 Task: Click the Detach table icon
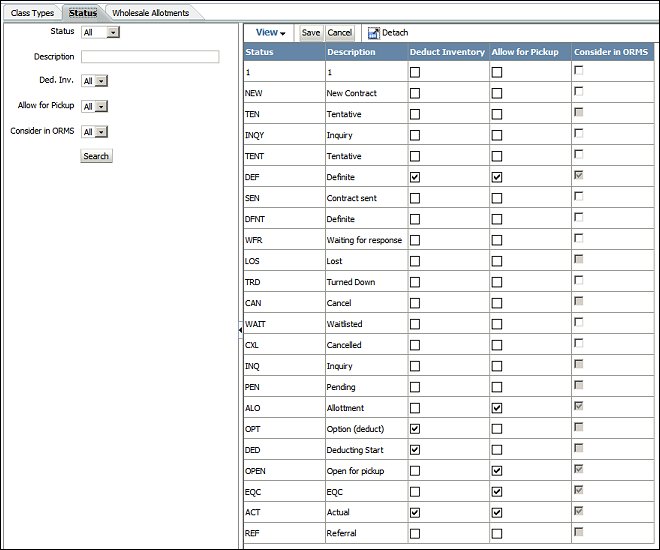click(x=374, y=33)
